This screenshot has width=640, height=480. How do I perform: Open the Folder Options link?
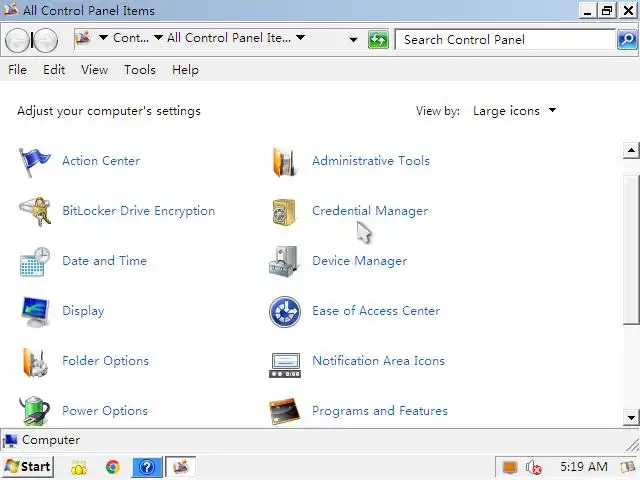click(x=106, y=361)
